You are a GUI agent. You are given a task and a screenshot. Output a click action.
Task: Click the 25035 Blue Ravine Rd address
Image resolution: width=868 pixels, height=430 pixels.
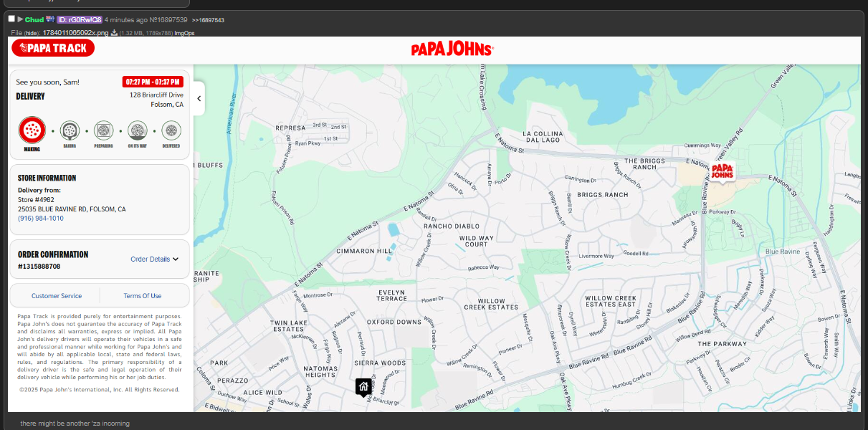pos(72,209)
